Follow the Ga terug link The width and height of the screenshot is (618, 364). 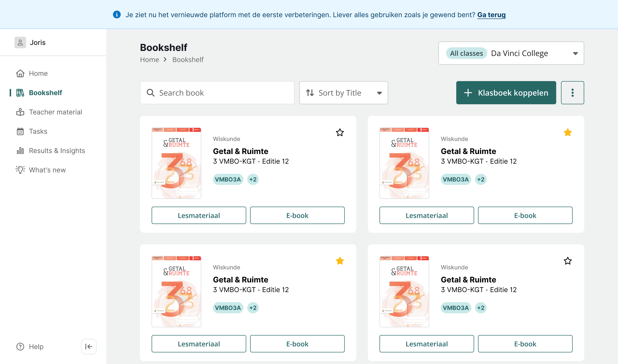pyautogui.click(x=491, y=15)
